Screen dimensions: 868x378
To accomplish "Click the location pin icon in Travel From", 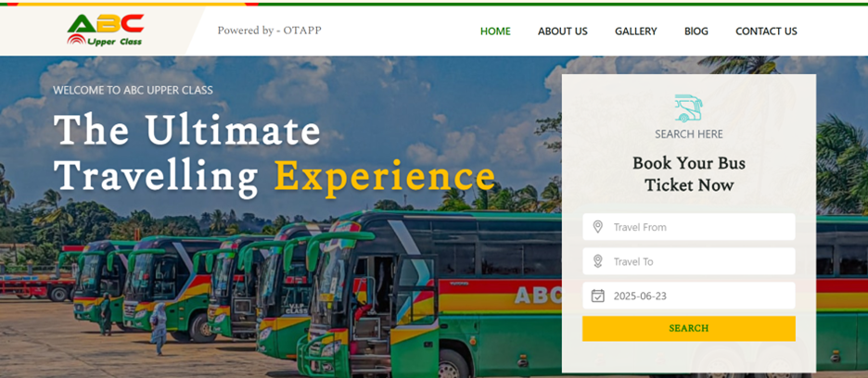I will click(x=597, y=227).
